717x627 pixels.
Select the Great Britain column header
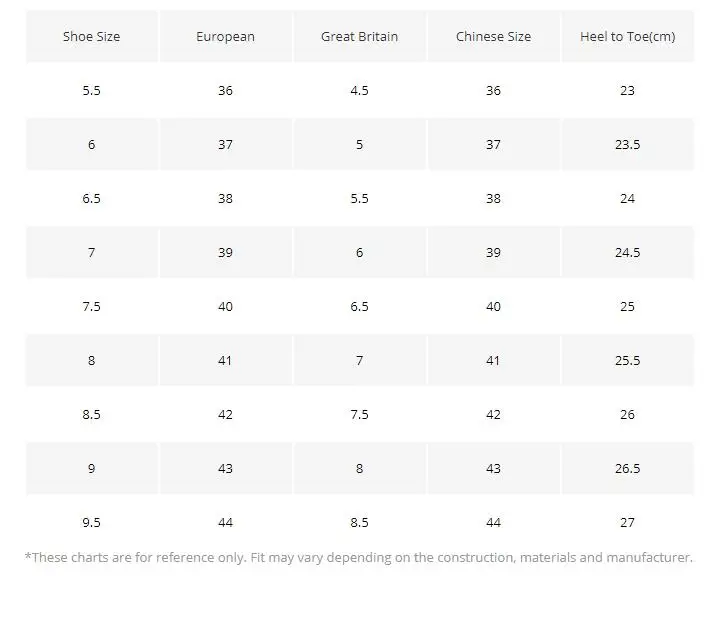click(x=359, y=36)
